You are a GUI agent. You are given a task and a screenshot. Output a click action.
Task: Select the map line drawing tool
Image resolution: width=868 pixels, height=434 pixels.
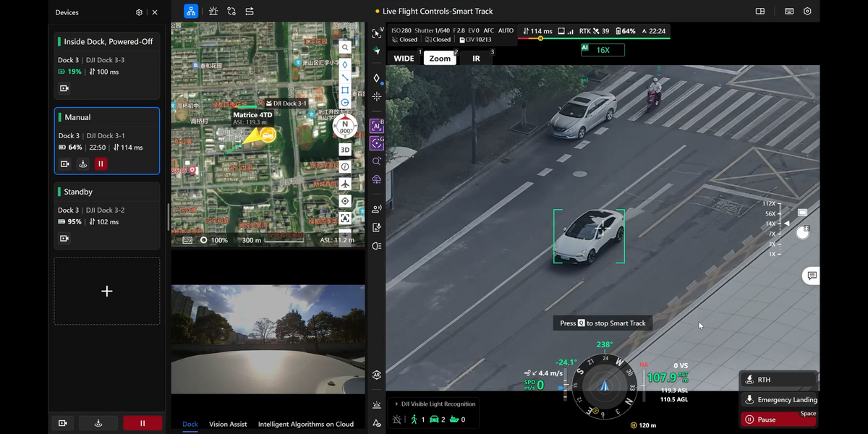(345, 77)
